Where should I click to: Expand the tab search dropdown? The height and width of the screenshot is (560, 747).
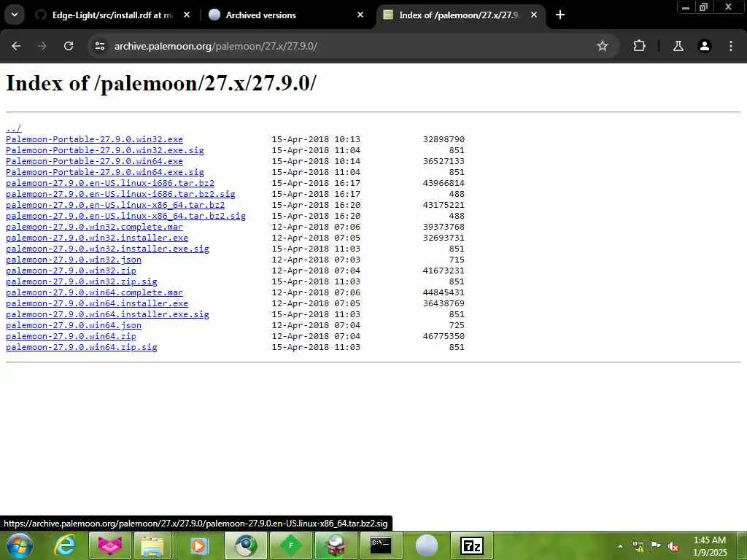(15, 15)
